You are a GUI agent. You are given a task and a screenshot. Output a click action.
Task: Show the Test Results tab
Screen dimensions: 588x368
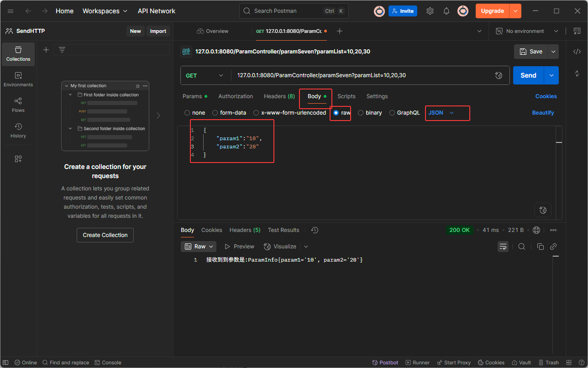point(283,230)
